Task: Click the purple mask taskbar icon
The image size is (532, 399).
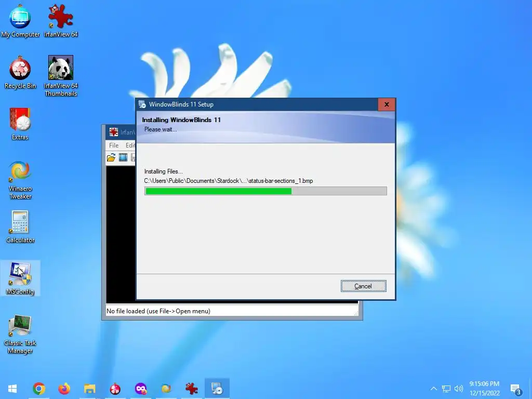Action: 141,389
